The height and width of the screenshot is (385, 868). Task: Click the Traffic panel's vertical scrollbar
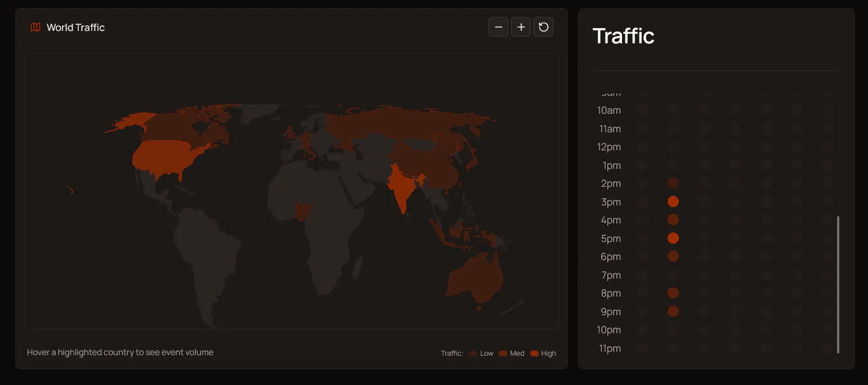(x=838, y=284)
